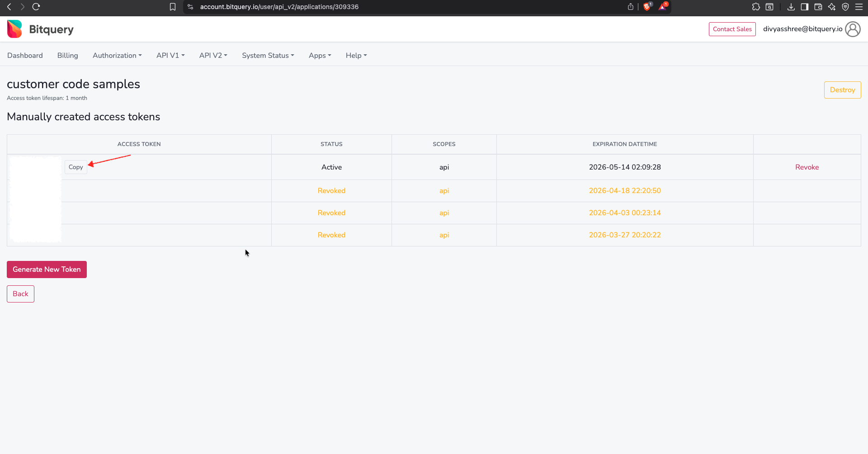The width and height of the screenshot is (868, 454).
Task: Click the Active status cell
Action: tap(331, 167)
